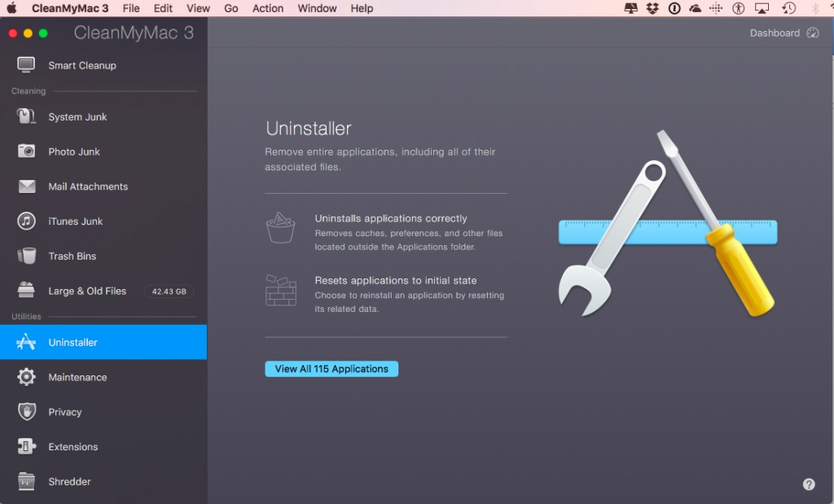Select the Maintenance gear icon
834x504 pixels.
tap(26, 377)
